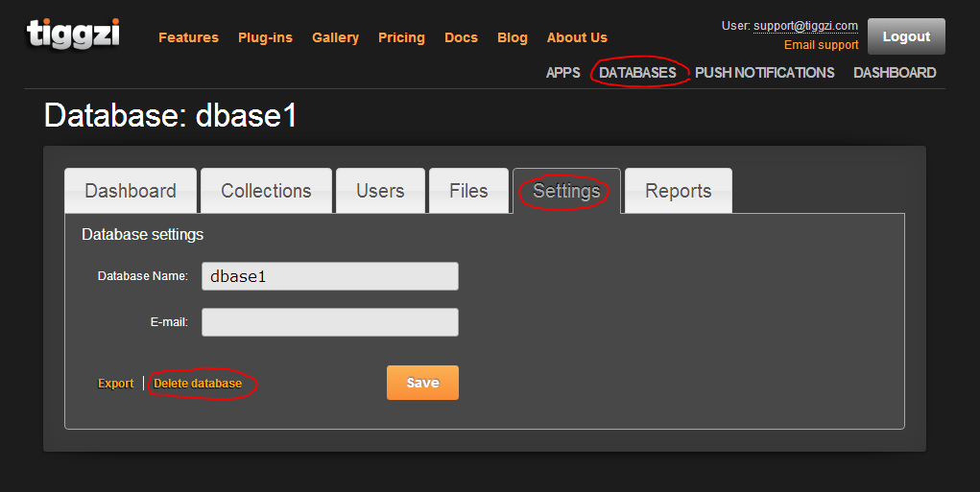This screenshot has width=980, height=492.
Task: Select the Collections tab
Action: pos(266,191)
